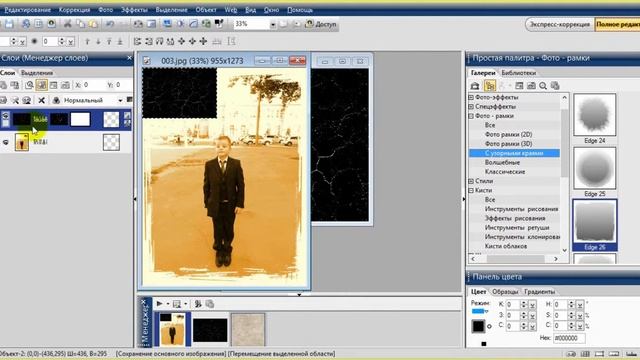Click the last icon in the palette toolbar
This screenshot has width=640, height=360.
coord(555,86)
